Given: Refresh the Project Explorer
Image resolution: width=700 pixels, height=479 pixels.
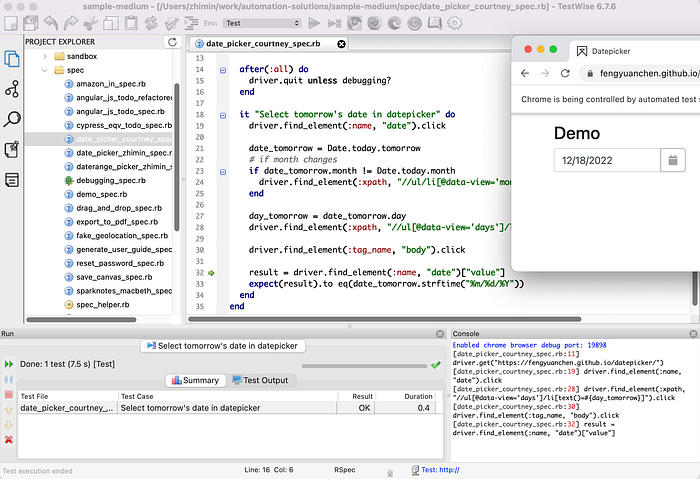Looking at the screenshot, I should pos(172,42).
